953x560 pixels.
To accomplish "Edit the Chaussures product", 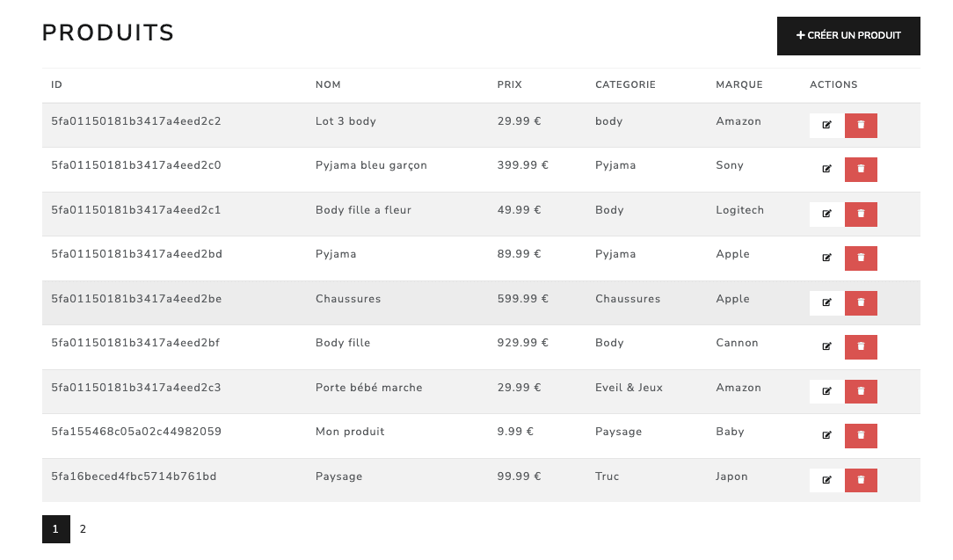I will point(826,302).
